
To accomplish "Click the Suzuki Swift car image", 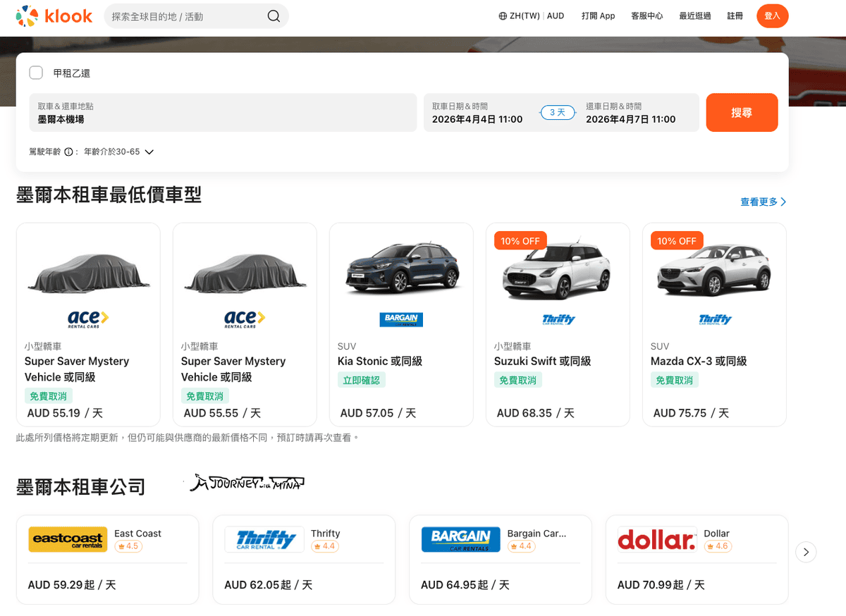I will tap(558, 271).
